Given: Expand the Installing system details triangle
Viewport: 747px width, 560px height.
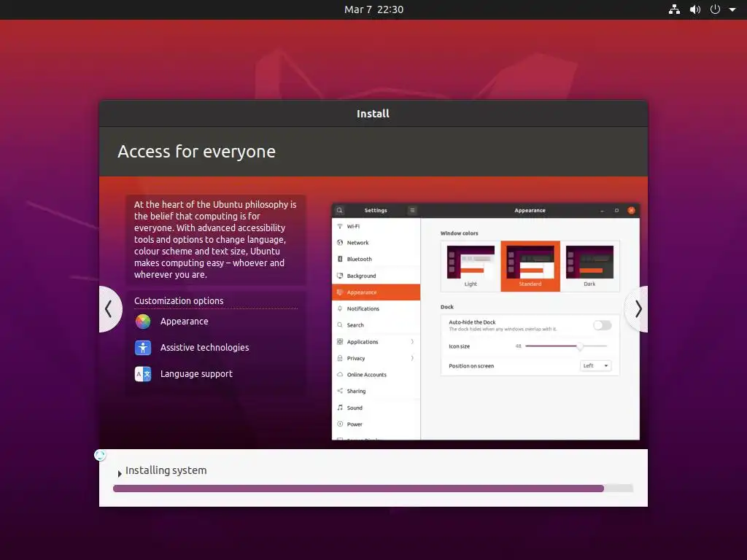Looking at the screenshot, I should tap(120, 473).
